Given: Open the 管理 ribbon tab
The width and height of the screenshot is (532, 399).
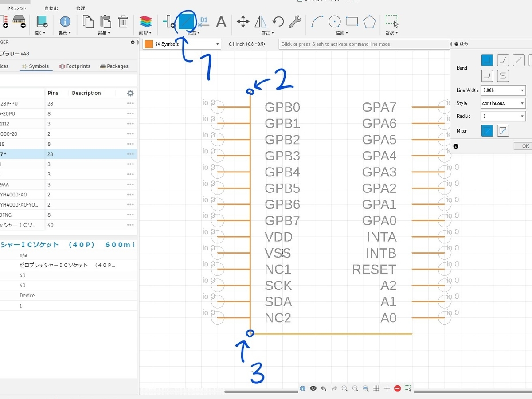Looking at the screenshot, I should click(x=80, y=8).
